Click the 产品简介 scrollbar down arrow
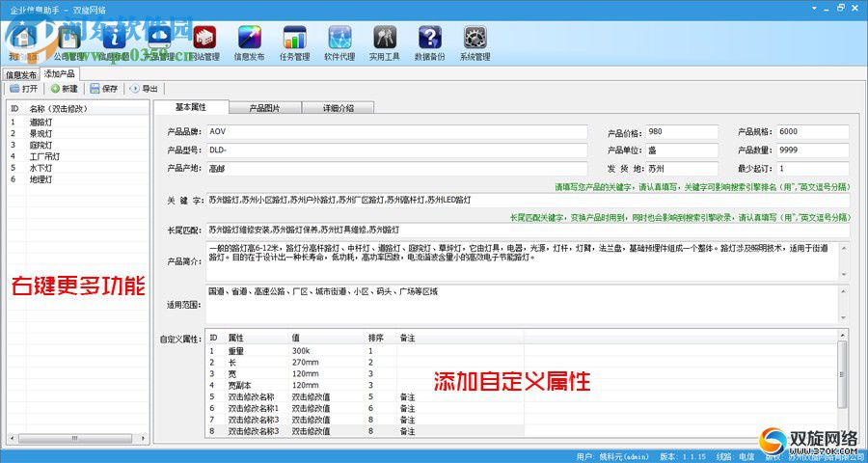868x463 pixels. click(x=844, y=275)
